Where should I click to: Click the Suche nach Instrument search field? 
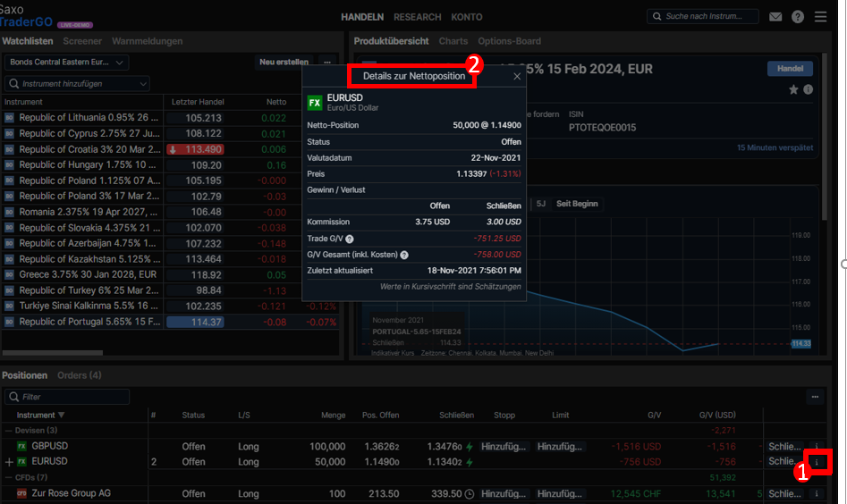703,16
